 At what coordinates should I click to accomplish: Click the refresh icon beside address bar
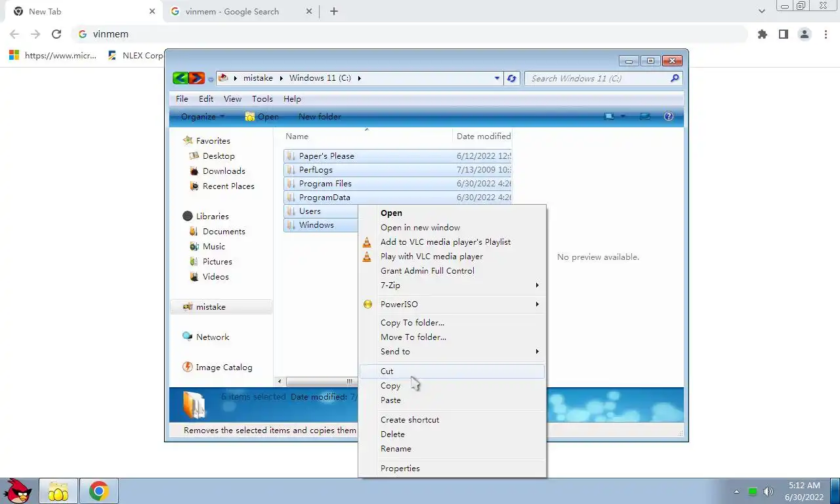tap(511, 78)
